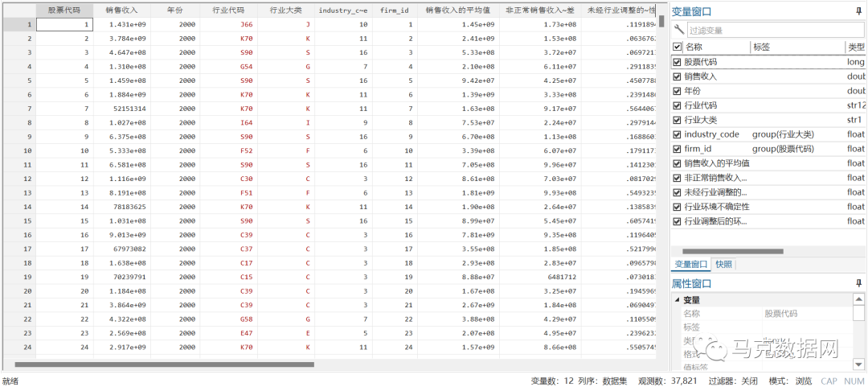Click the cell containing C30
This screenshot has height=387, width=868.
(228, 179)
